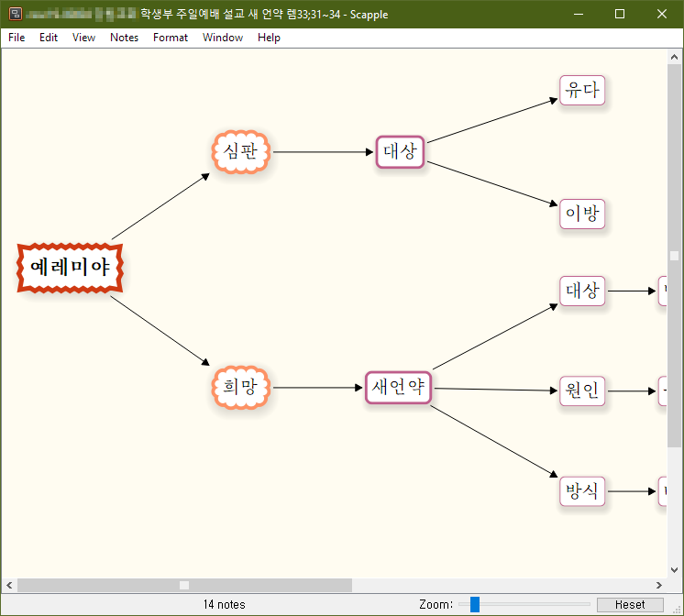Viewport: 684px width, 616px height.
Task: Select the 원인 note
Action: (x=582, y=391)
